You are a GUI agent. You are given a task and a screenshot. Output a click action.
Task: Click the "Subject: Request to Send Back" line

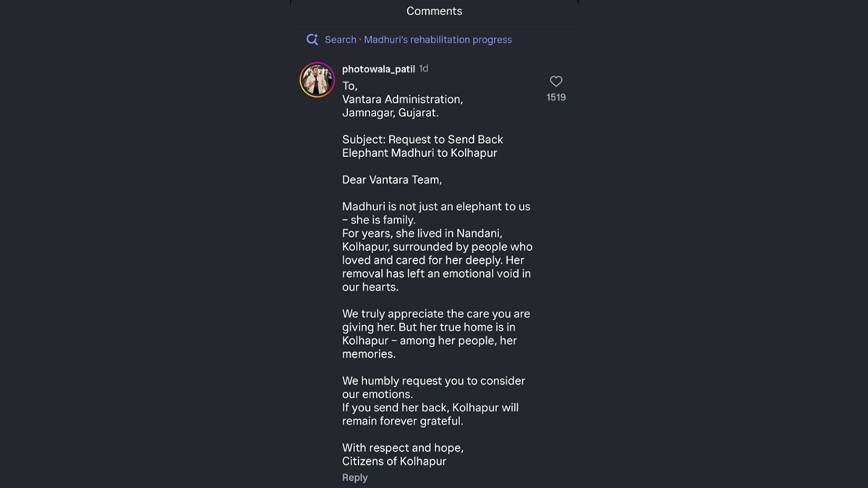[422, 140]
